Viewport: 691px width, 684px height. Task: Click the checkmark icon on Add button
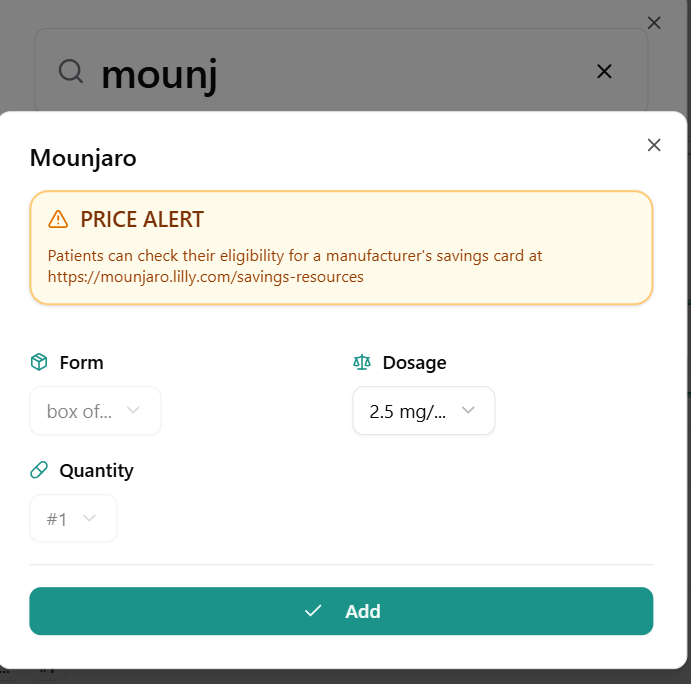[x=313, y=611]
